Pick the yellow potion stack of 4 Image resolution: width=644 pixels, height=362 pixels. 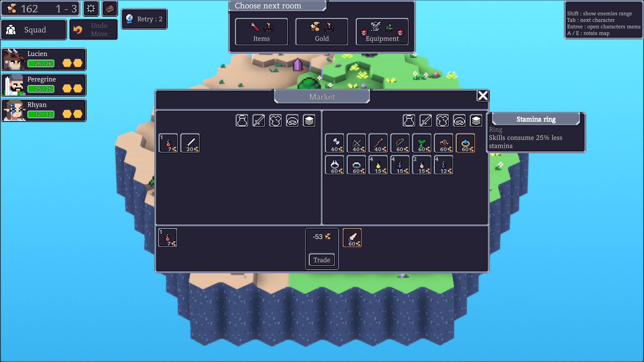[378, 165]
